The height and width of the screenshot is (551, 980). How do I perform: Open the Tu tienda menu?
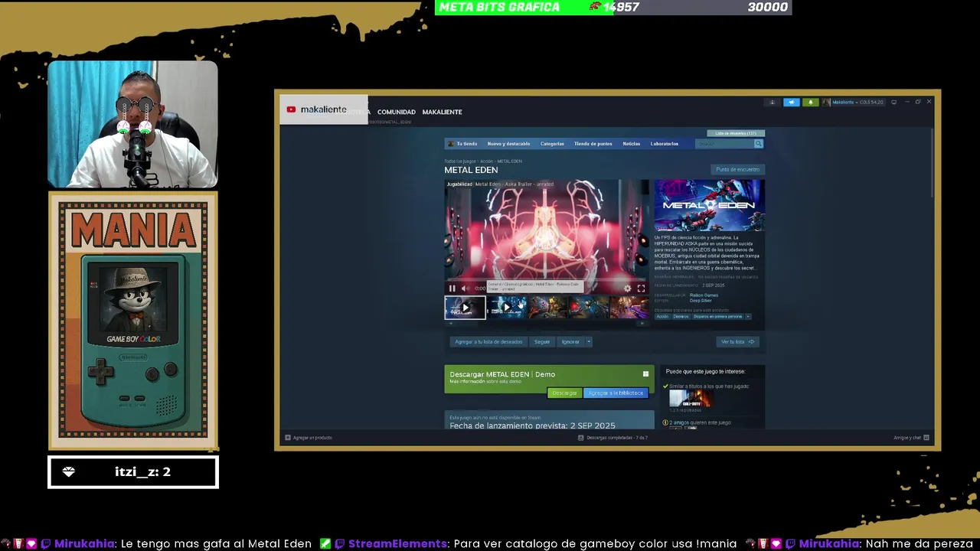point(467,144)
